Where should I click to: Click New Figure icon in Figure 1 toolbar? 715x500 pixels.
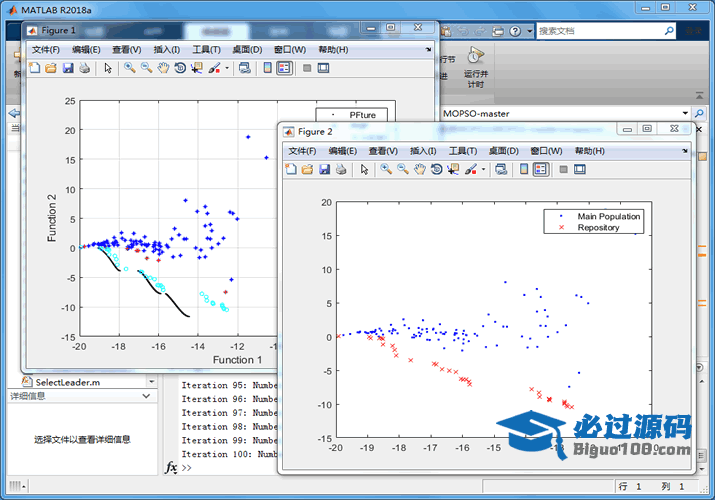[35, 68]
